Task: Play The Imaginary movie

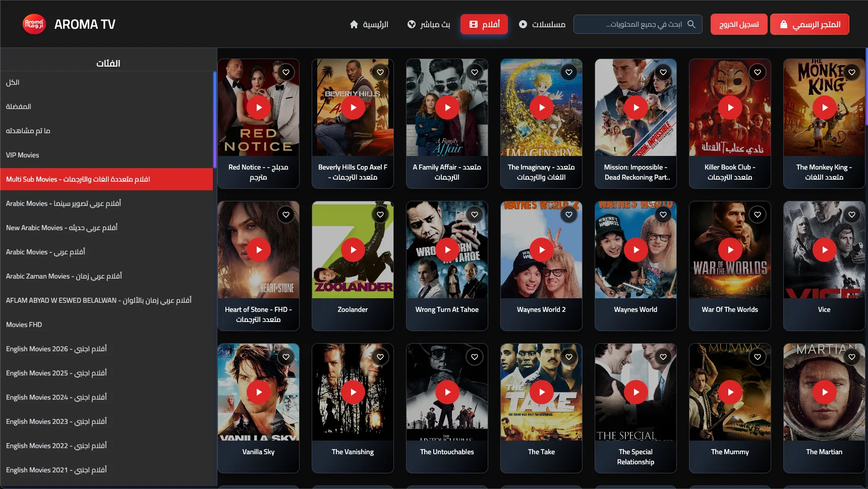Action: [x=542, y=107]
